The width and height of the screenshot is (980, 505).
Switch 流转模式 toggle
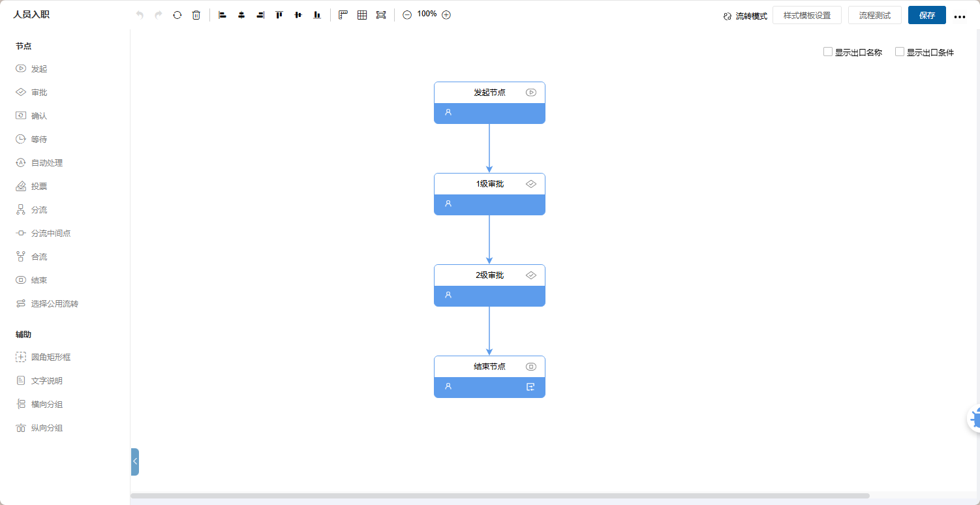point(745,16)
